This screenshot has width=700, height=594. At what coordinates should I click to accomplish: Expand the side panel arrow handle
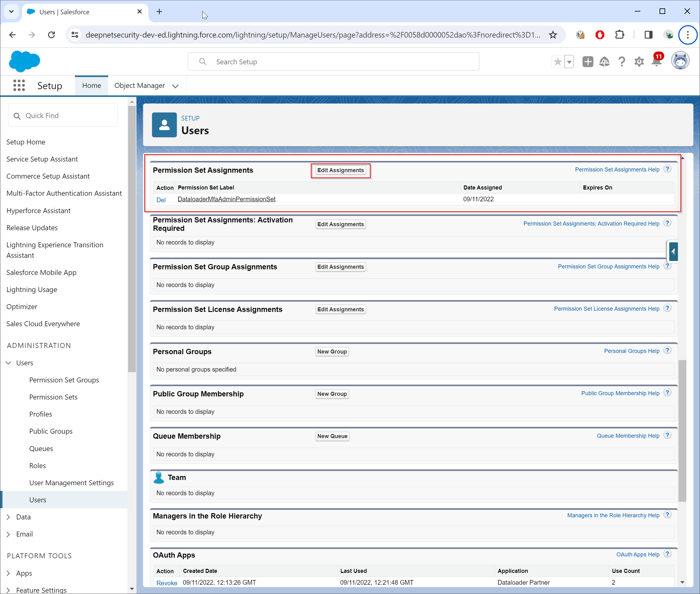[673, 251]
